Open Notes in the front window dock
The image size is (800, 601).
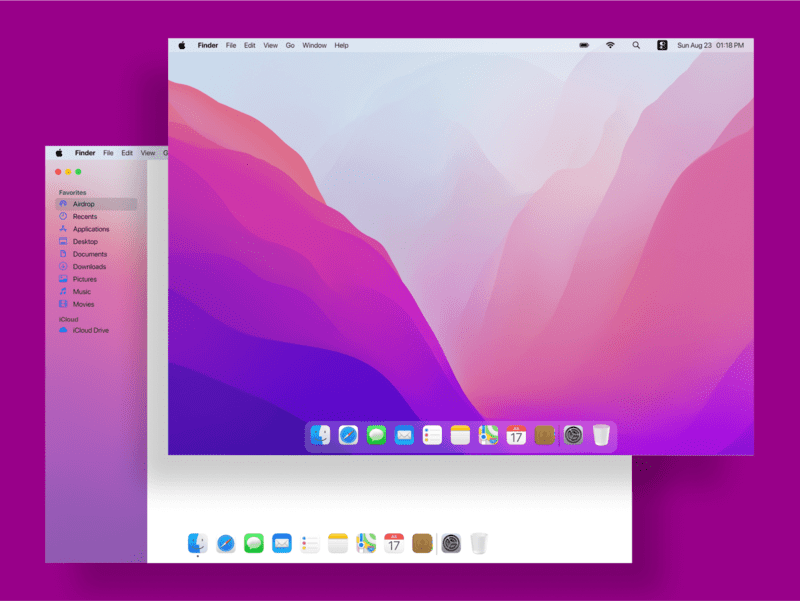point(460,435)
